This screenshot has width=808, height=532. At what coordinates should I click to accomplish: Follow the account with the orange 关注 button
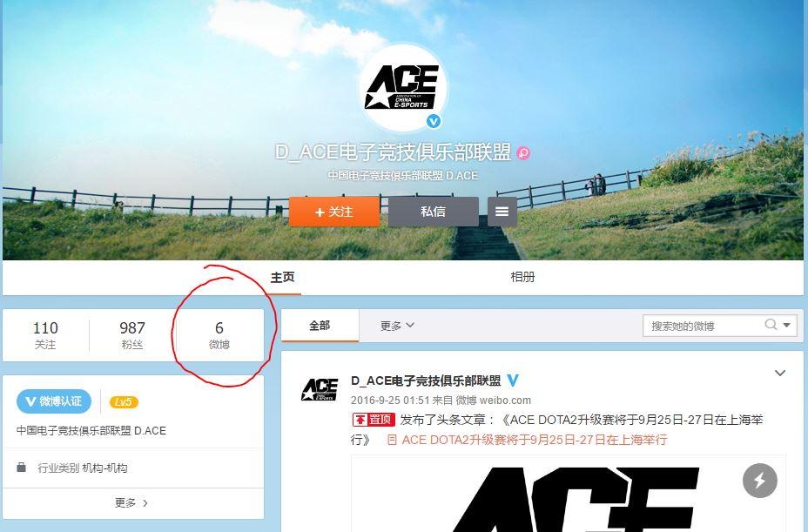pos(333,211)
